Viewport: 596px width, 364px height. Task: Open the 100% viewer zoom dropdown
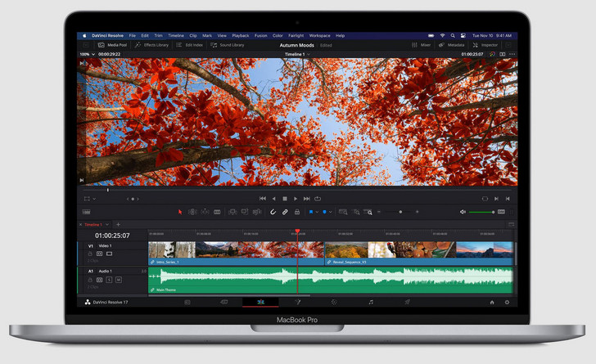(87, 54)
